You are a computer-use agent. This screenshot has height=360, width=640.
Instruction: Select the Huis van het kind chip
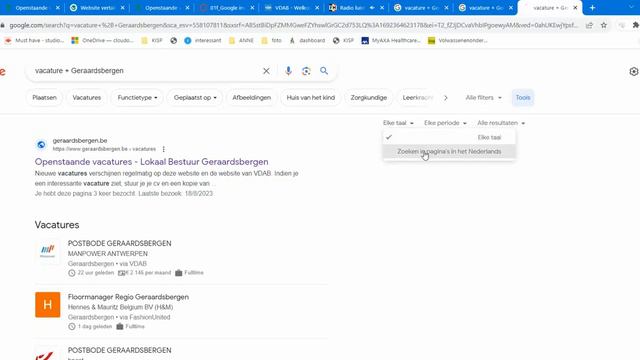pyautogui.click(x=311, y=98)
